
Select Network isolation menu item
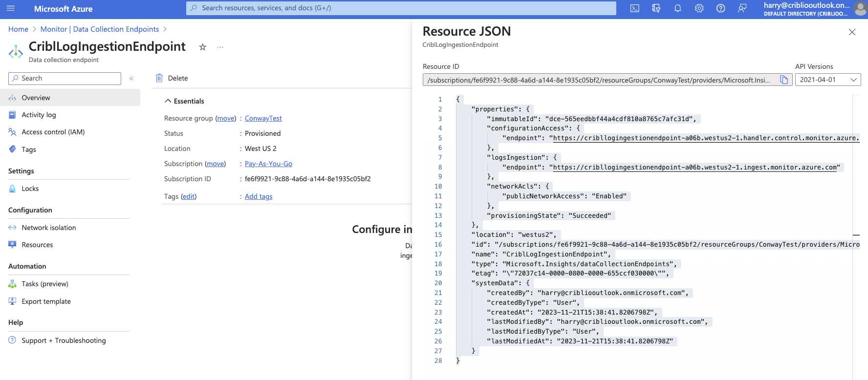coord(48,228)
